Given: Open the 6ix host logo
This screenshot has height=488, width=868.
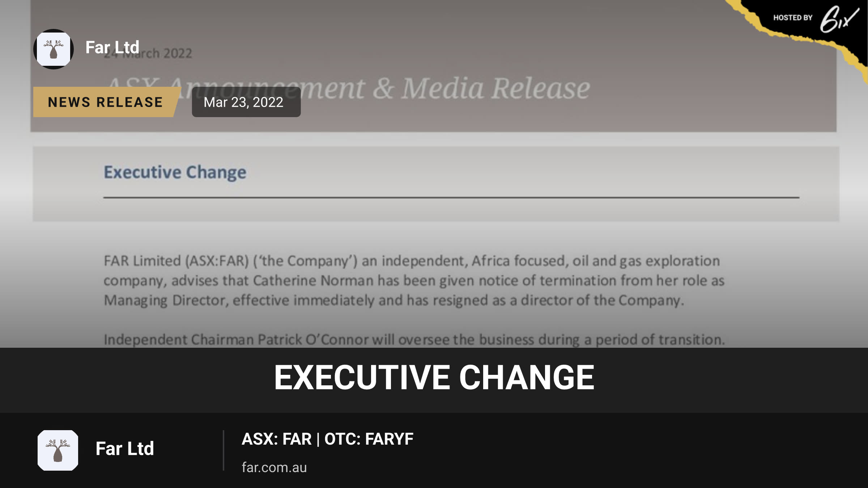Looking at the screenshot, I should (x=839, y=19).
